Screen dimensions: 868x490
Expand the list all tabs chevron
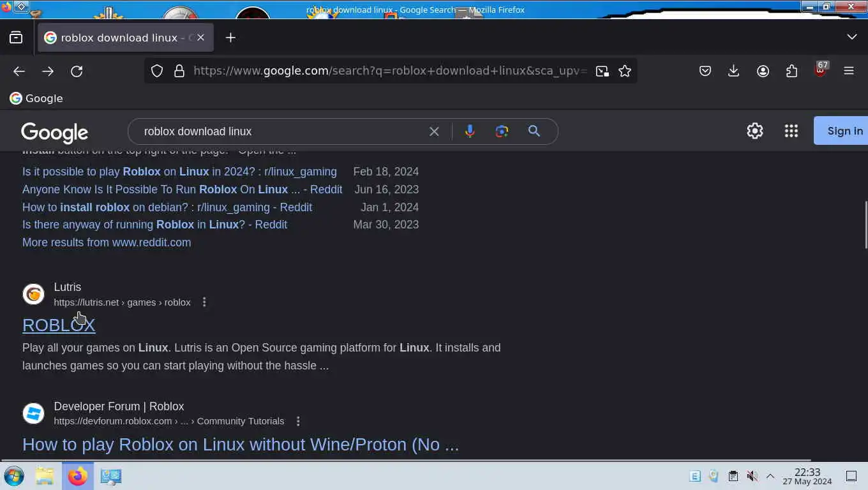click(x=852, y=37)
